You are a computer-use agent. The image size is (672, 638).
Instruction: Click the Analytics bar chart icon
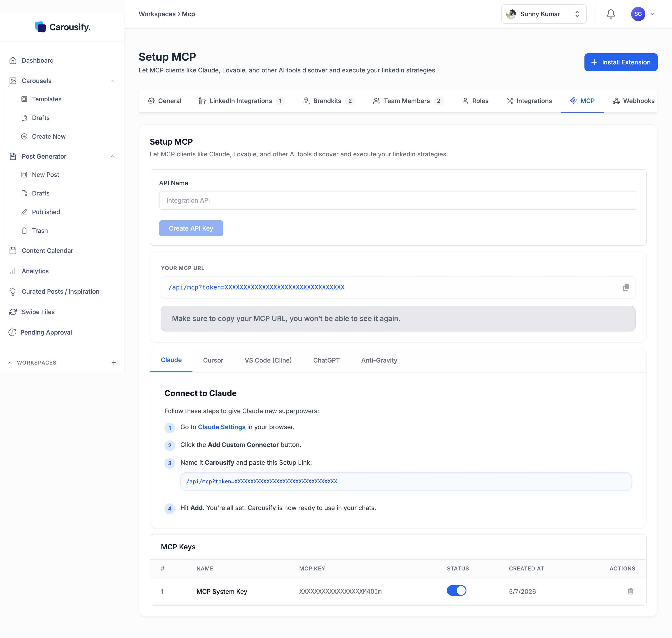coord(13,271)
